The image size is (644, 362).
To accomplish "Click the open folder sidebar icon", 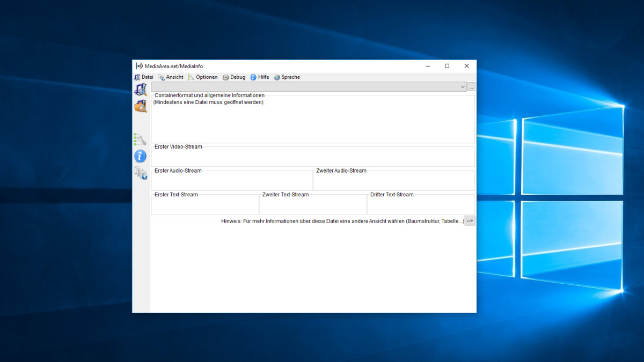I will [140, 106].
